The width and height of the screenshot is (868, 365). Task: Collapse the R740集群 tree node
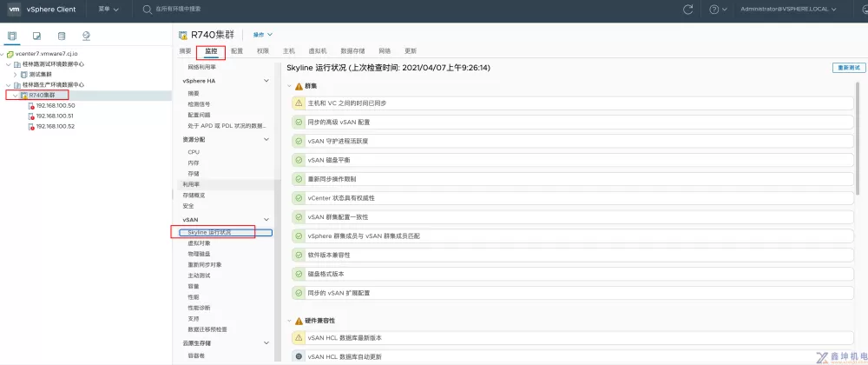tap(15, 96)
